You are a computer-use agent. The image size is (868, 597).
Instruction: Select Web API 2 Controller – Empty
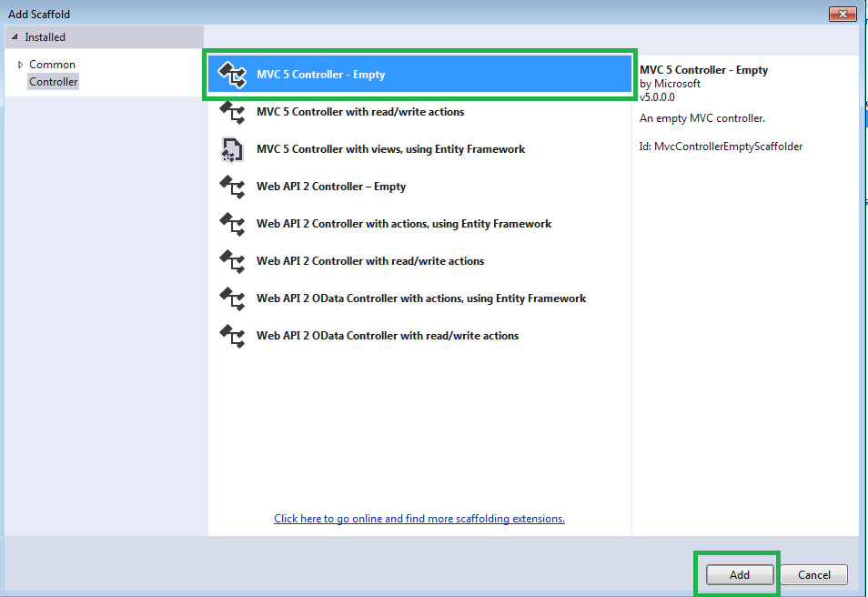[x=331, y=187]
